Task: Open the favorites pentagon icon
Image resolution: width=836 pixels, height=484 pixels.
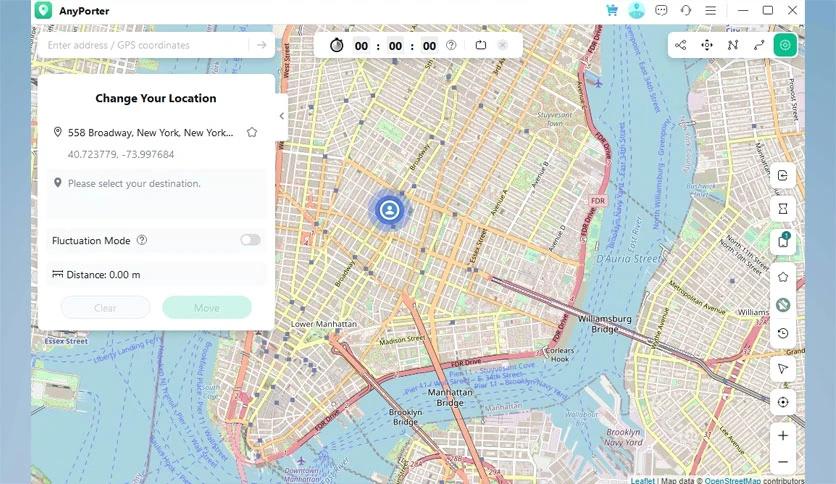Action: 783,277
